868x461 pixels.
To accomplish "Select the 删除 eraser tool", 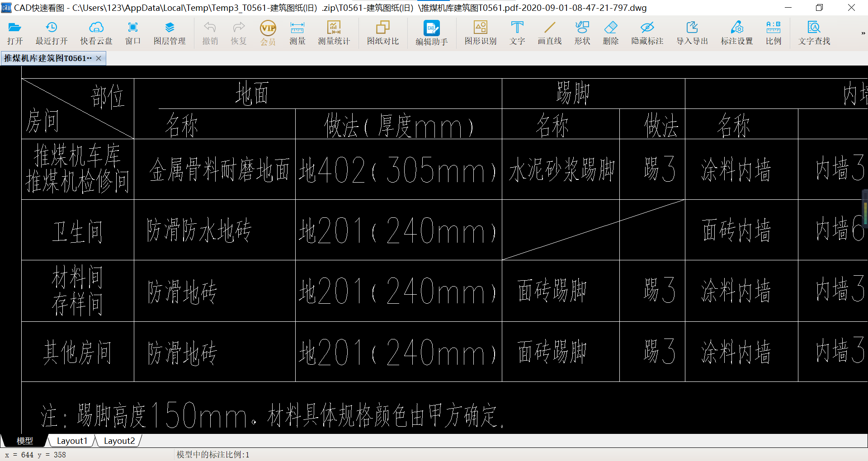I will tap(611, 33).
